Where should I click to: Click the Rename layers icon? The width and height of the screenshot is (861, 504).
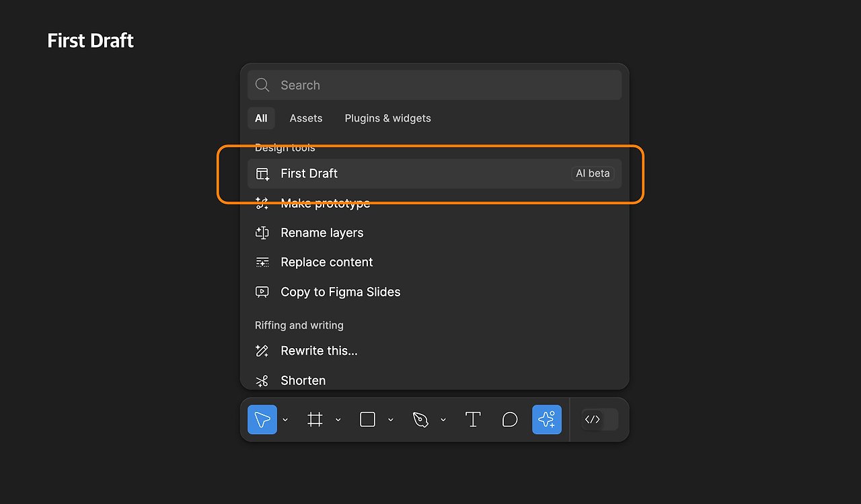point(262,233)
